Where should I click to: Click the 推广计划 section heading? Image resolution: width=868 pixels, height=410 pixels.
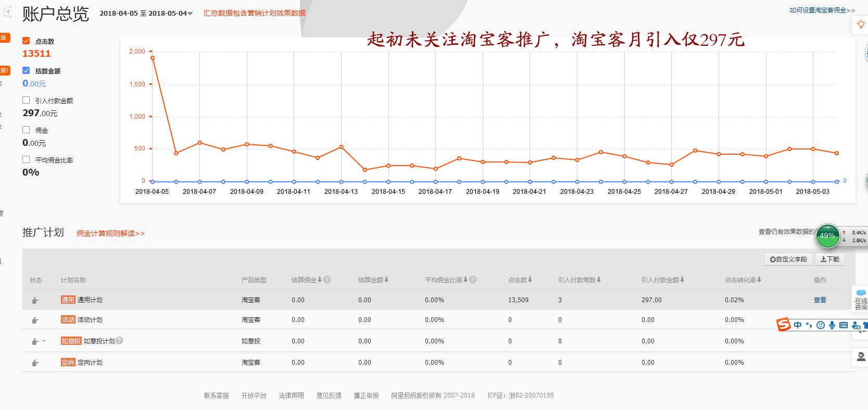[x=43, y=232]
